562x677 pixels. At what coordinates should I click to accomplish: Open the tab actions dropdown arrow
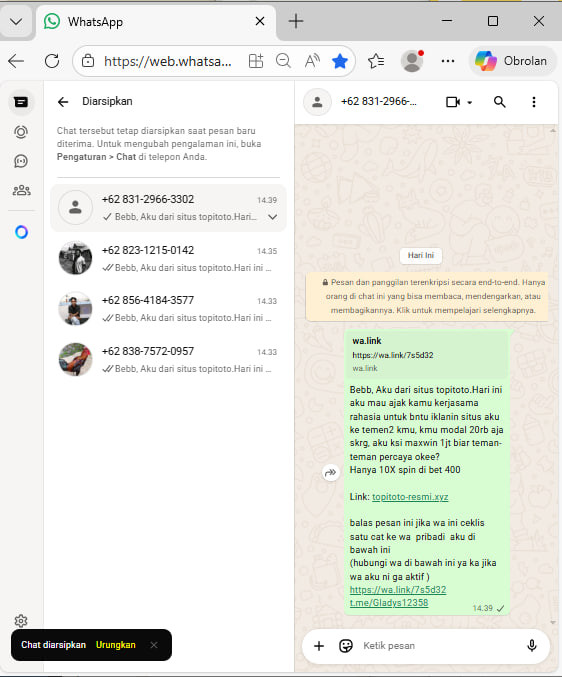tap(16, 21)
